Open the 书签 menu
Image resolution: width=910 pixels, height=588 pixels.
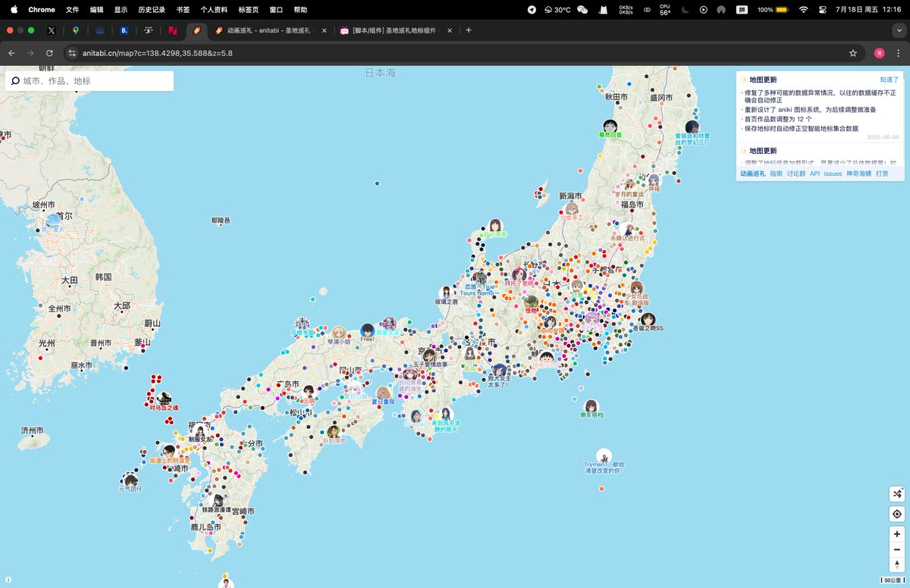183,9
